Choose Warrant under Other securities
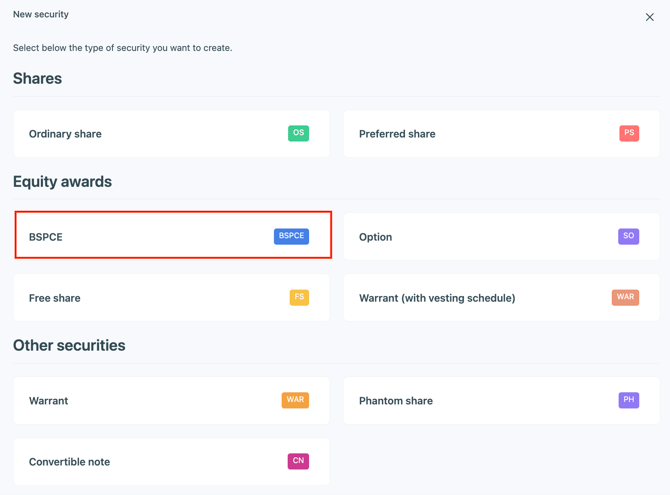The height and width of the screenshot is (495, 670). pos(150,401)
